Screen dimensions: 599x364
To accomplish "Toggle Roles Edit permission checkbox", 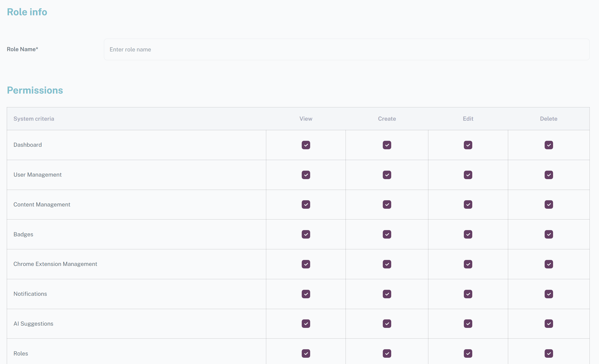I will click(468, 353).
